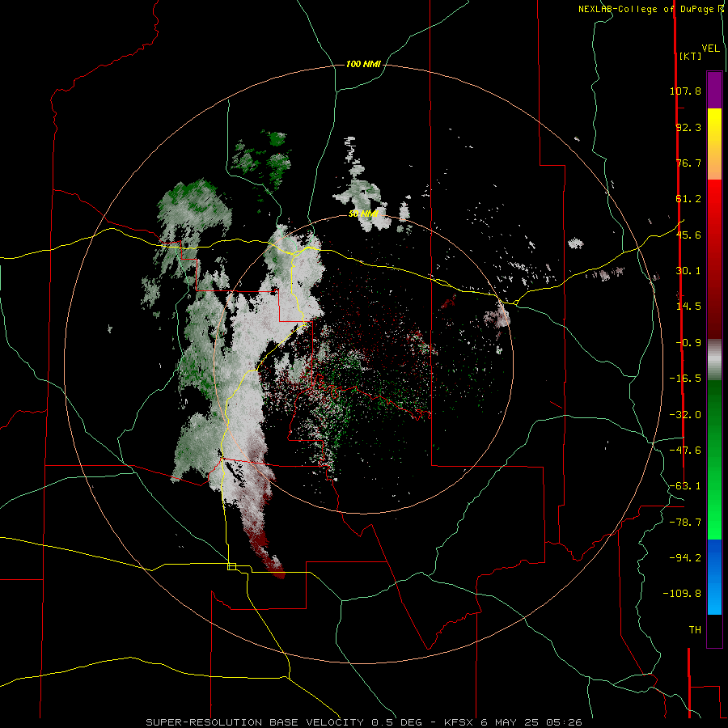Image resolution: width=728 pixels, height=728 pixels.
Task: Click the TH legend label
Action: 695,630
